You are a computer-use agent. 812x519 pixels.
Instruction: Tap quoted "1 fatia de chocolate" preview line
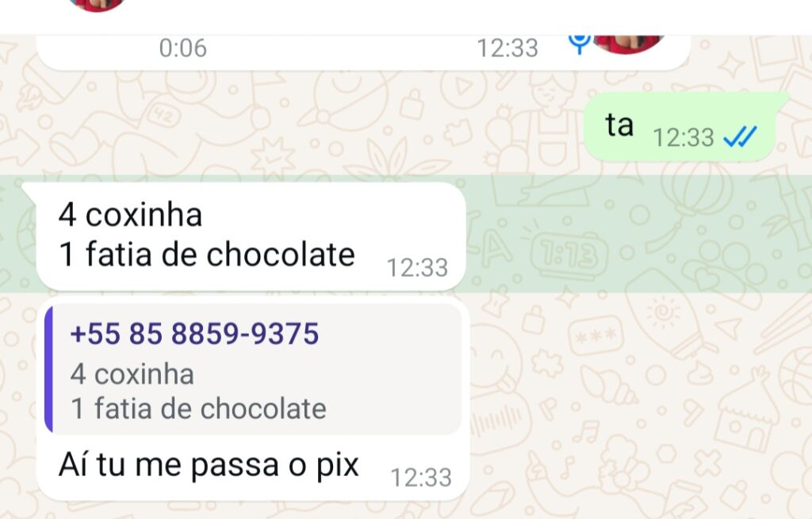198,409
